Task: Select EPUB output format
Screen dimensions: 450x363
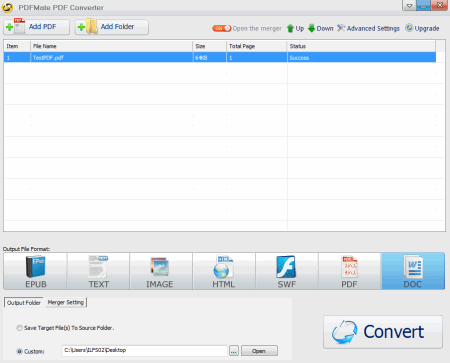Action: (x=35, y=271)
